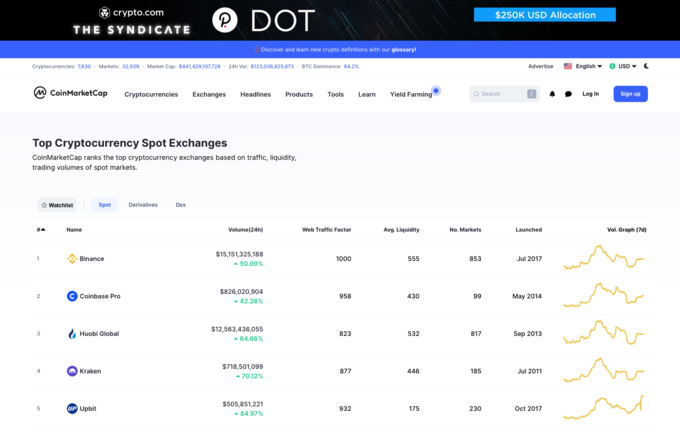Image resolution: width=680 pixels, height=428 pixels.
Task: Sort by Volume(24h) column header
Action: [x=245, y=229]
